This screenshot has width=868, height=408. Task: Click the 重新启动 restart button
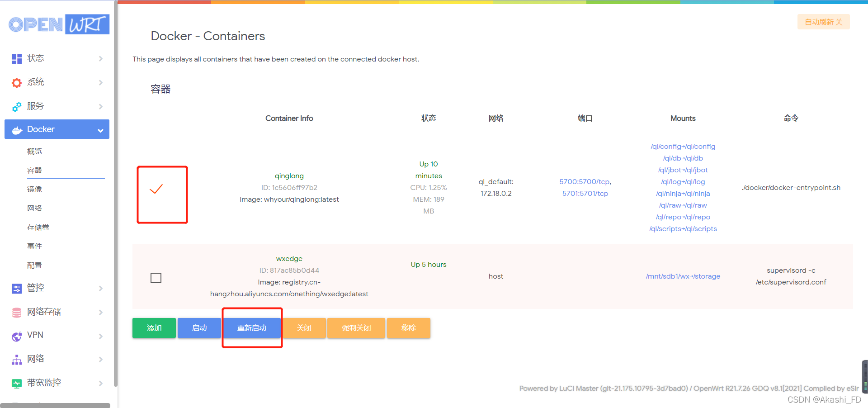252,327
